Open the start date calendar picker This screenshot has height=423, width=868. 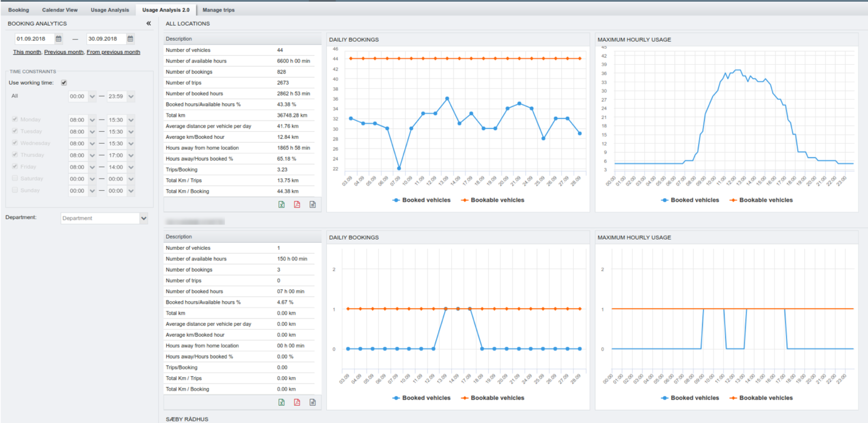point(59,39)
